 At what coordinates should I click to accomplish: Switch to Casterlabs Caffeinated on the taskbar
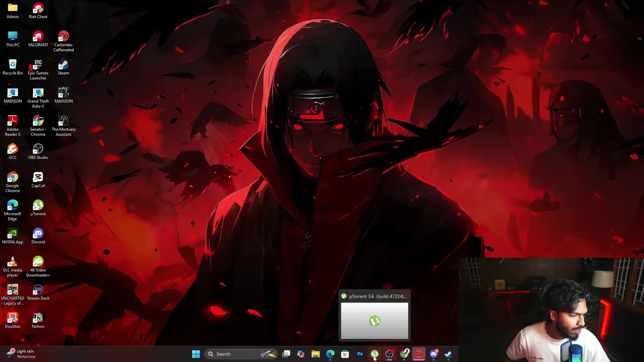coord(419,354)
